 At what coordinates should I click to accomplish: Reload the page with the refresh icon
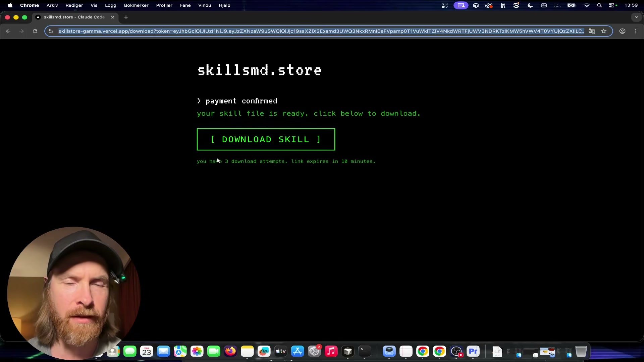click(35, 31)
